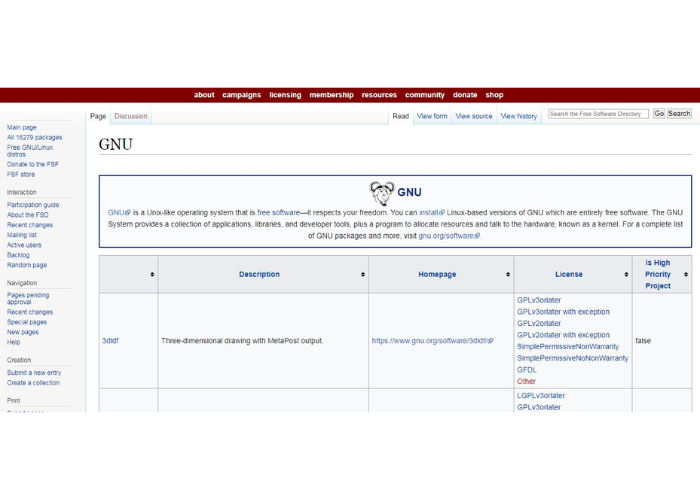
Task: Click SimplePermissiveNoNonWarranty license link
Action: (572, 358)
